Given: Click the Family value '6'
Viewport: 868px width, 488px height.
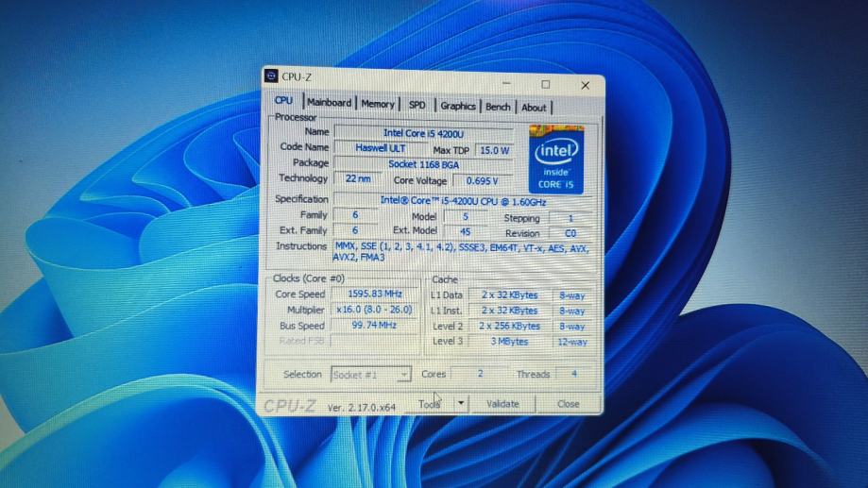Looking at the screenshot, I should click(355, 214).
